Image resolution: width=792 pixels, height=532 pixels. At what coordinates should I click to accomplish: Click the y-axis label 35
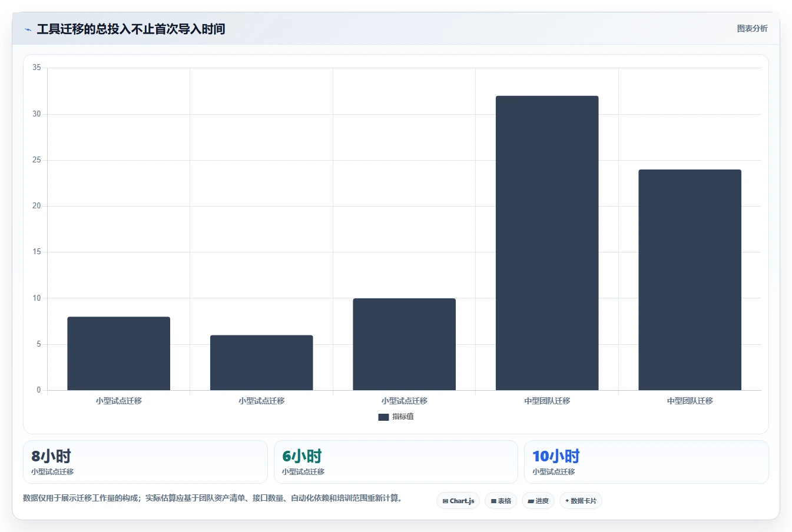point(37,68)
